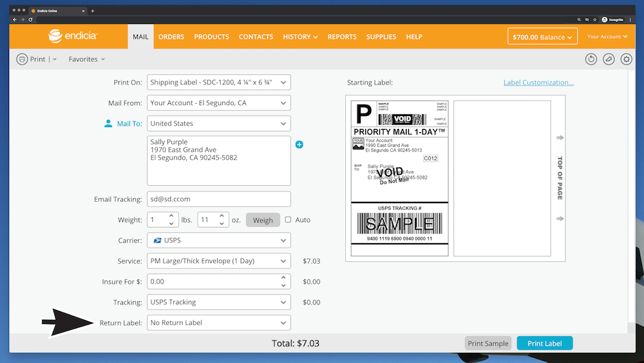Click the eraser/clear form icon
This screenshot has width=644, height=363.
[x=609, y=59]
